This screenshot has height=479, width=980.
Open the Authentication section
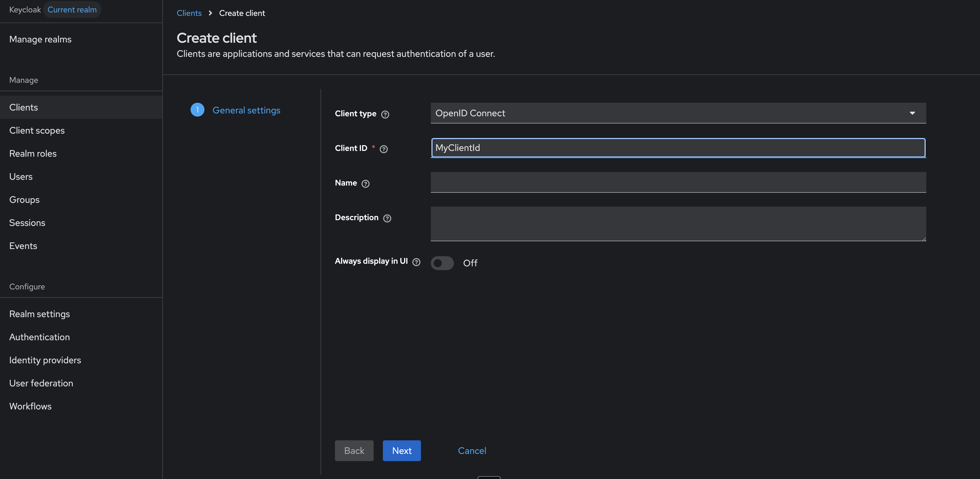pyautogui.click(x=81, y=337)
